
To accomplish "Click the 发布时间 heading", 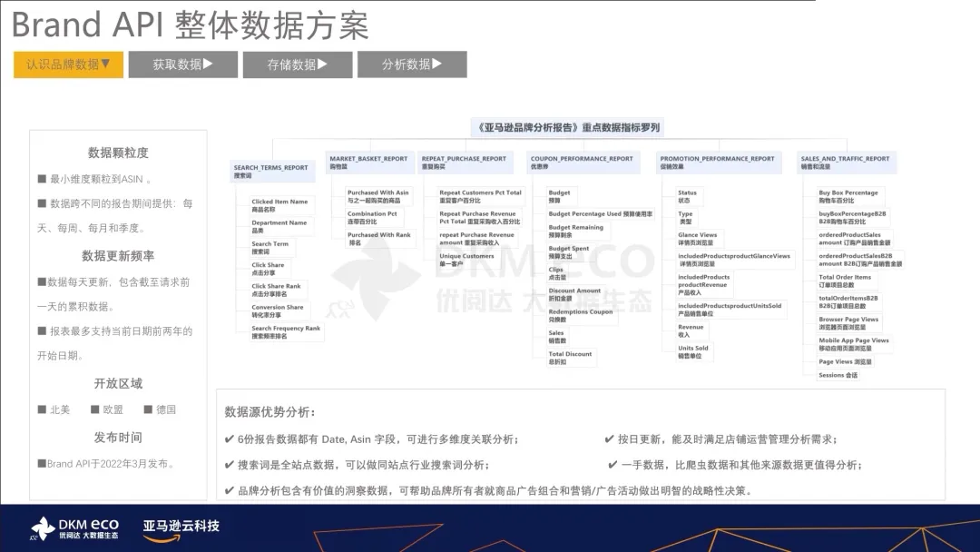I will (x=118, y=437).
